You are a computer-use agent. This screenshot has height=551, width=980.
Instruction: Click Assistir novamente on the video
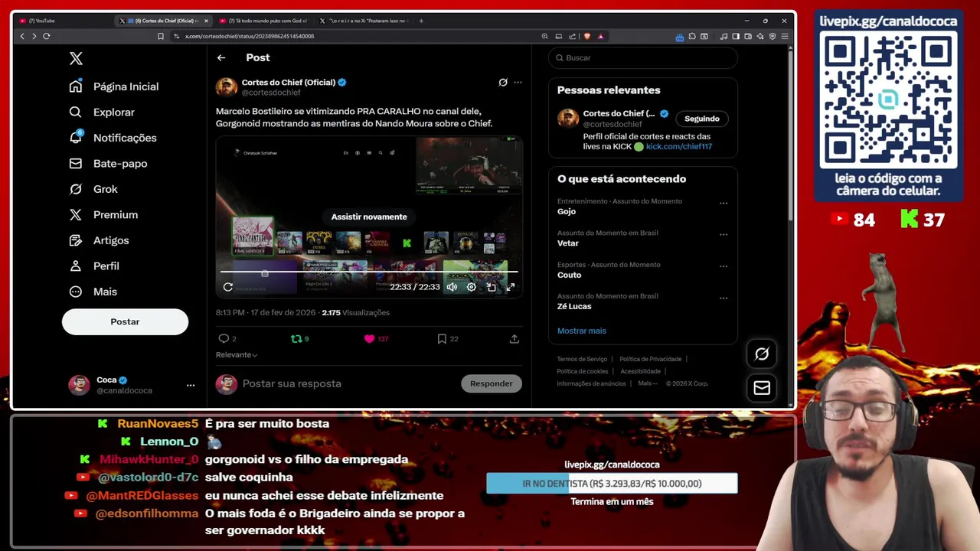369,217
